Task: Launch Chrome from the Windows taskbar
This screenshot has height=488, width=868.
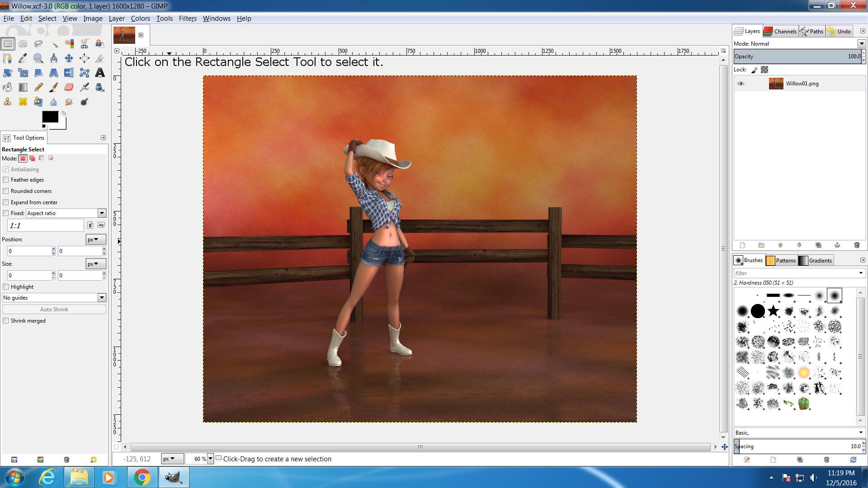Action: click(142, 477)
